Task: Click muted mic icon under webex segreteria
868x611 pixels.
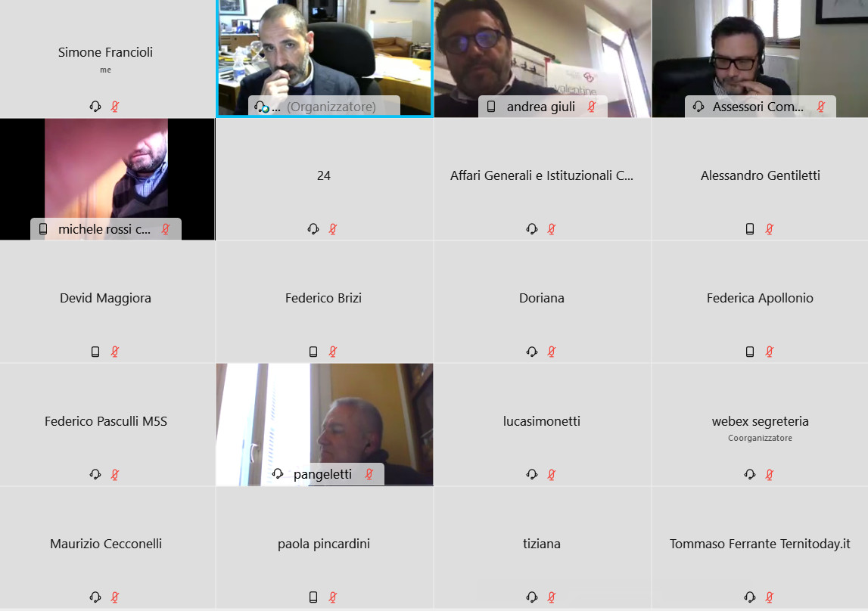Action: click(770, 474)
